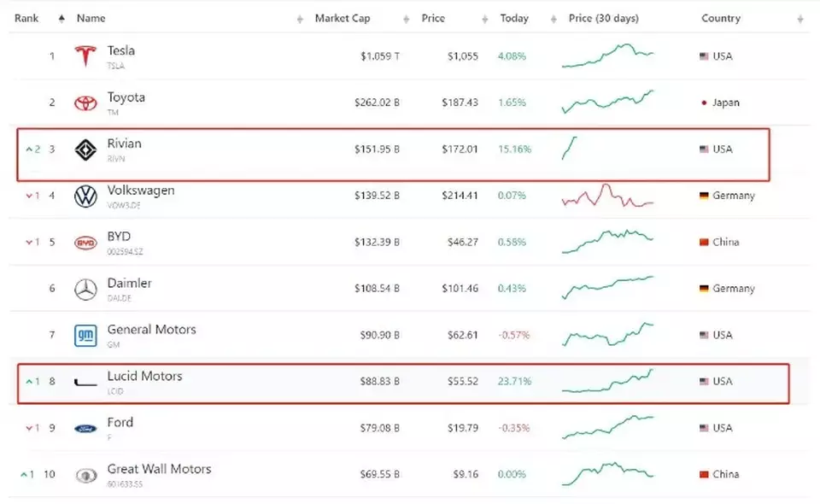Go to the Rivian company page

124,144
